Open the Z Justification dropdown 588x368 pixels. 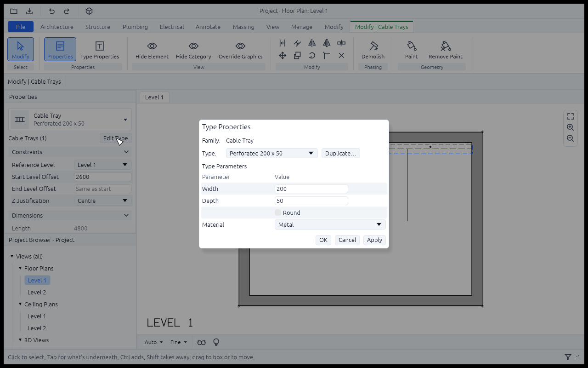pos(103,201)
